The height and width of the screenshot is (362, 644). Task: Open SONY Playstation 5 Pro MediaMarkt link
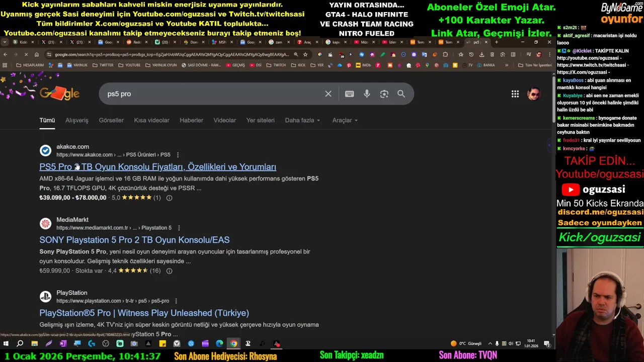point(134,240)
